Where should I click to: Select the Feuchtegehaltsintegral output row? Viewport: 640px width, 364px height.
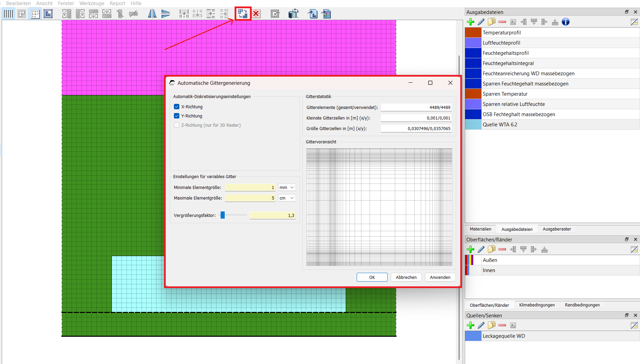point(552,63)
